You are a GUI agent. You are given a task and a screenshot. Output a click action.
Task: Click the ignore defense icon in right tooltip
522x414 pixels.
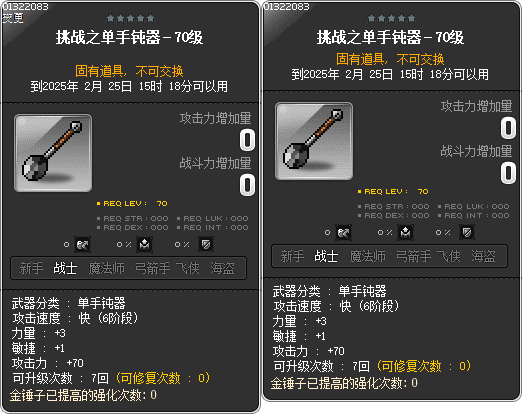[x=405, y=232]
